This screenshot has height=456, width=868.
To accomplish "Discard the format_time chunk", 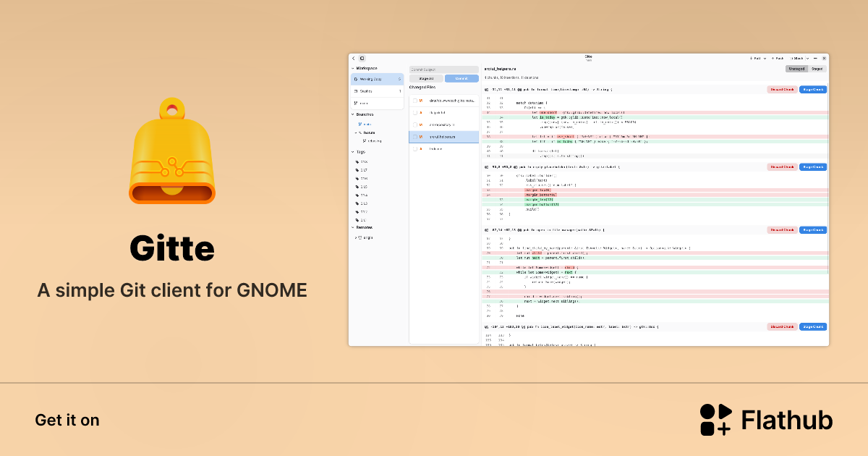I will pos(783,90).
